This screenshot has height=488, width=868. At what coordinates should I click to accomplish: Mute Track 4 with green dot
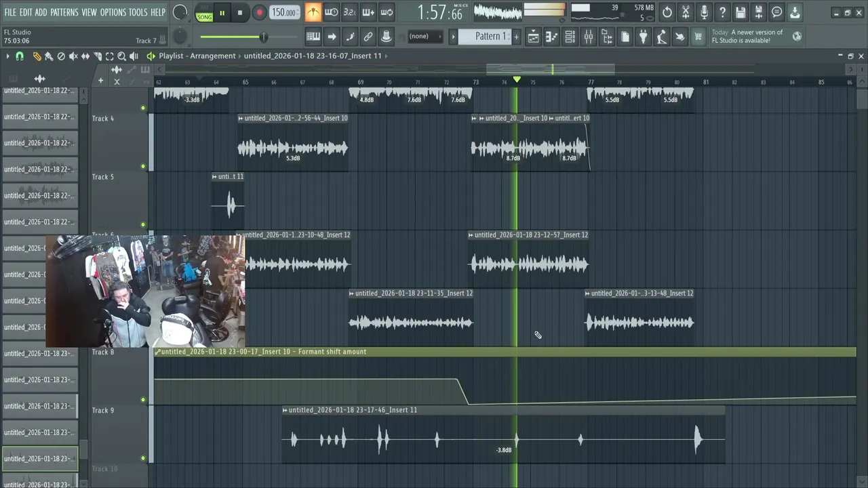(143, 166)
